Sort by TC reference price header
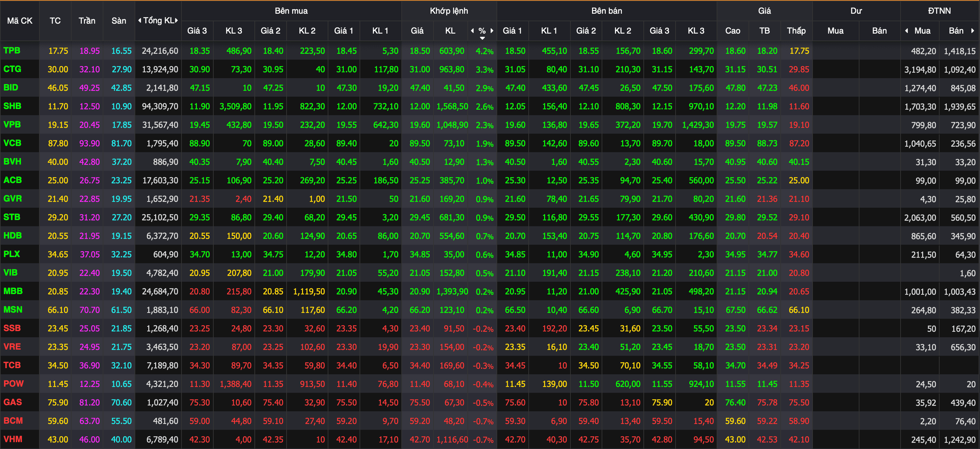Viewport: 980px width, 449px height. (x=55, y=21)
